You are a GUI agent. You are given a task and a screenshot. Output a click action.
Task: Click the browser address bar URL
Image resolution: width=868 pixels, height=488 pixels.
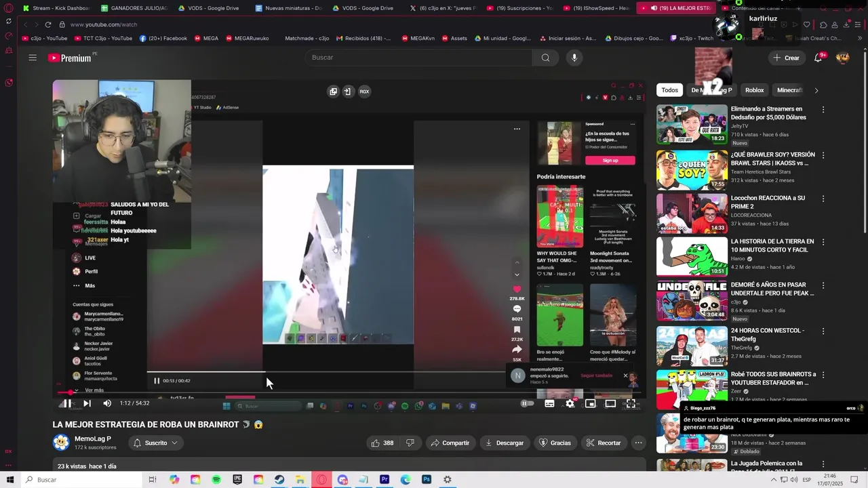click(104, 24)
